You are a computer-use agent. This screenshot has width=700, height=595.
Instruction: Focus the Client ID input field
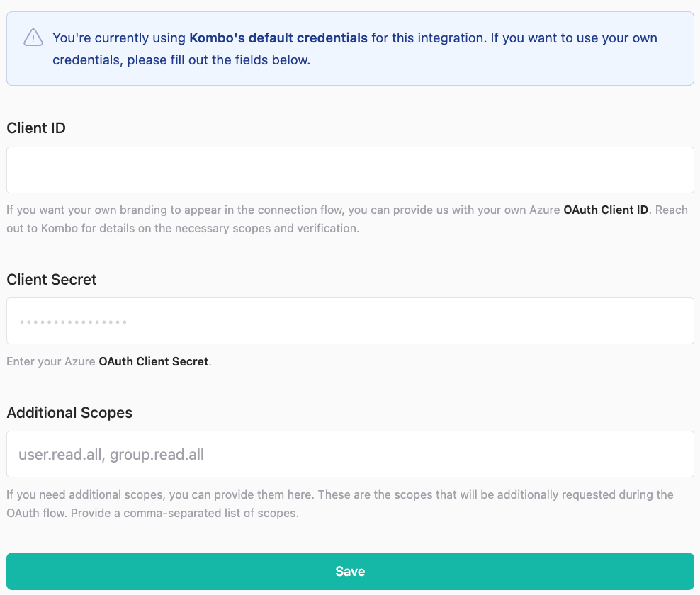tap(350, 170)
